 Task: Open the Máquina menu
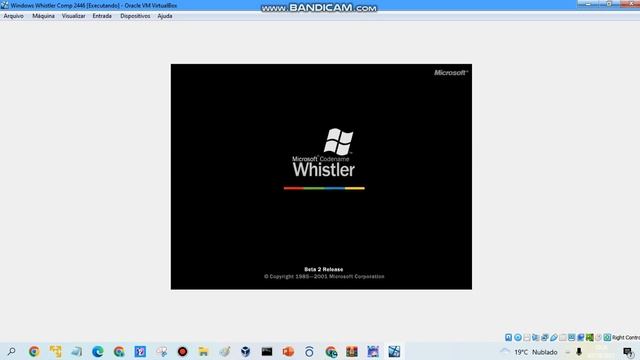point(43,16)
